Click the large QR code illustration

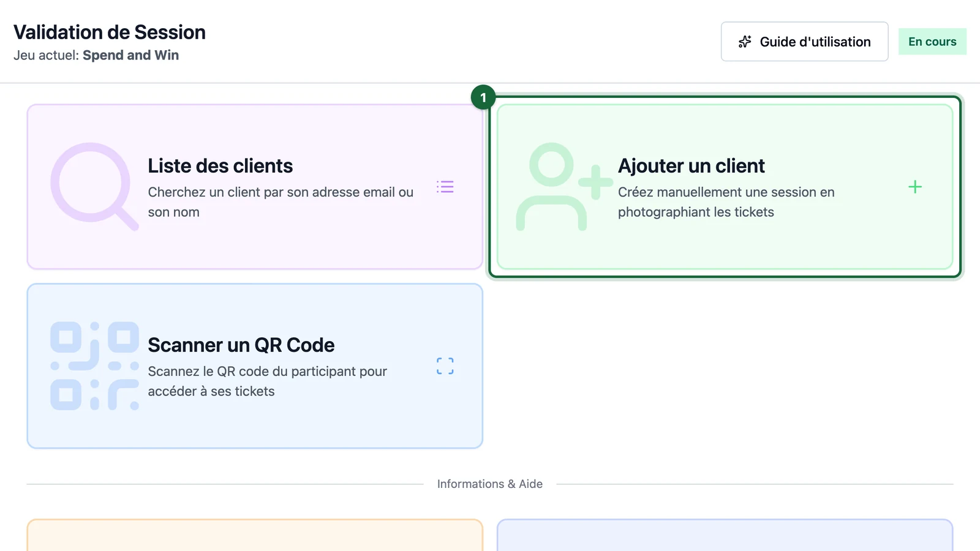[94, 366]
